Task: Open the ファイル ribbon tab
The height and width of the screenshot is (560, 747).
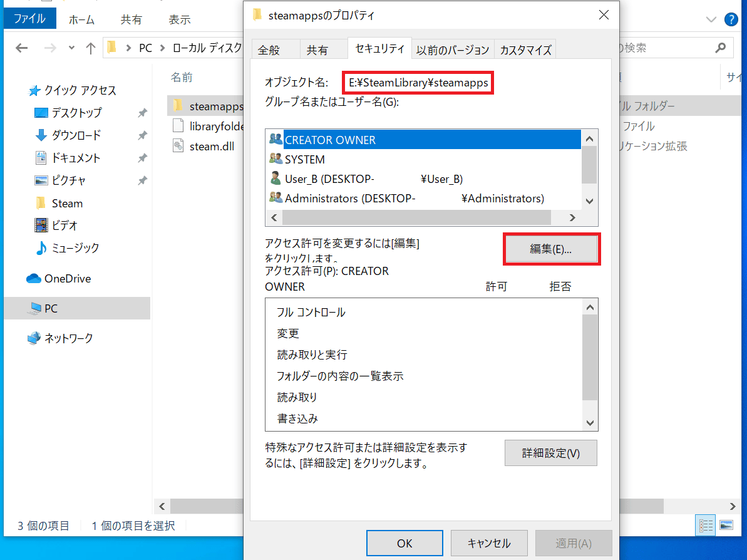Action: [29, 19]
